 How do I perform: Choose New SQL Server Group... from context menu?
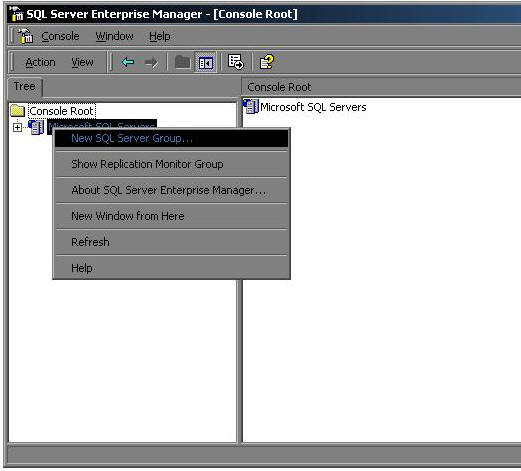(171, 138)
